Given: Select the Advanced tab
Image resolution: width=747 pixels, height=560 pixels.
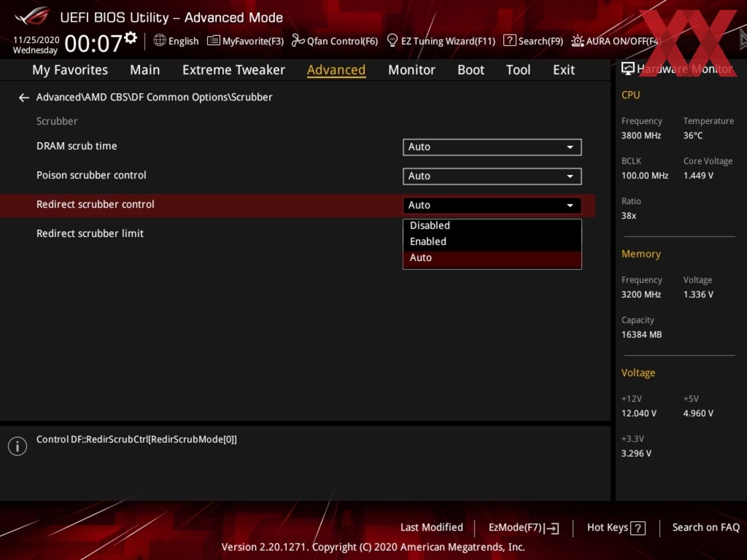Looking at the screenshot, I should click(336, 70).
